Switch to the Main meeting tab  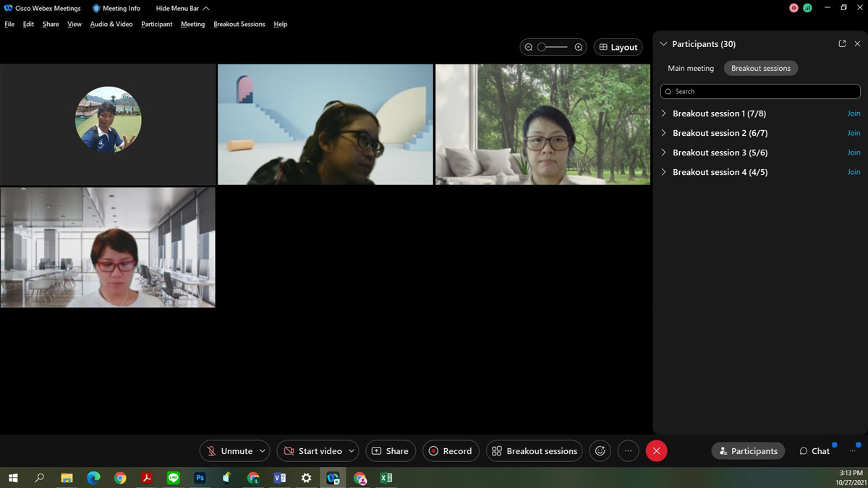coord(691,68)
